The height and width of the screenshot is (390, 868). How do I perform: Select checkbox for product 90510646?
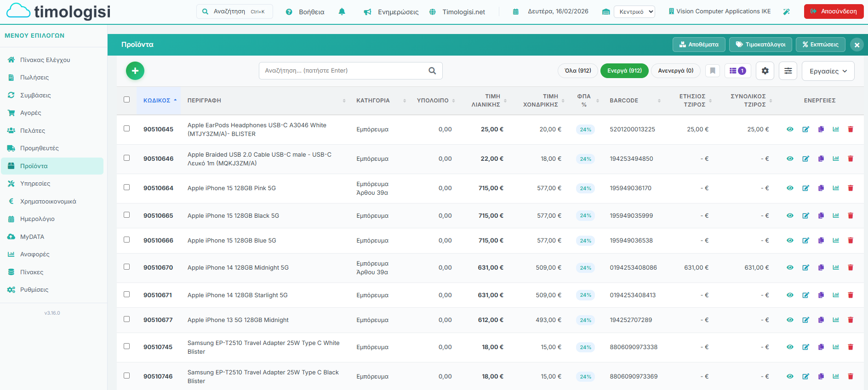tap(127, 158)
